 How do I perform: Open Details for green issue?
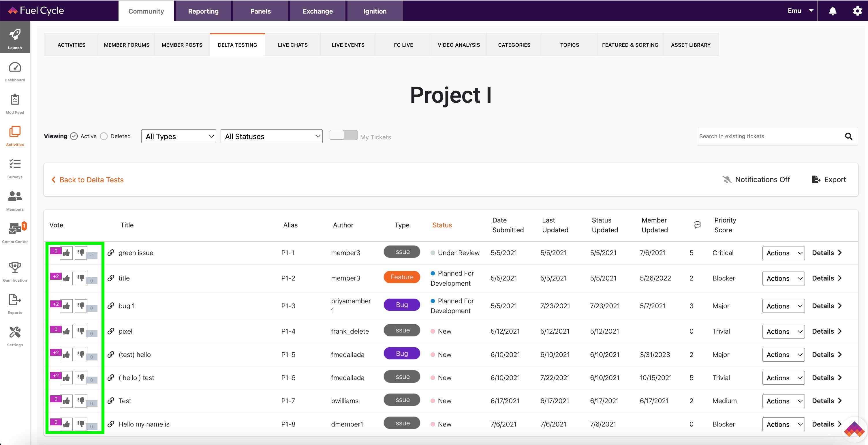[x=827, y=253]
